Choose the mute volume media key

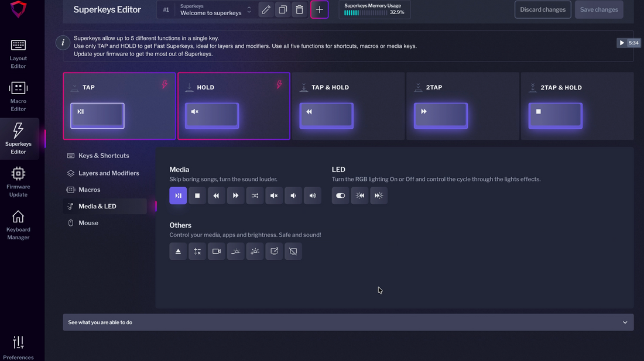point(274,195)
